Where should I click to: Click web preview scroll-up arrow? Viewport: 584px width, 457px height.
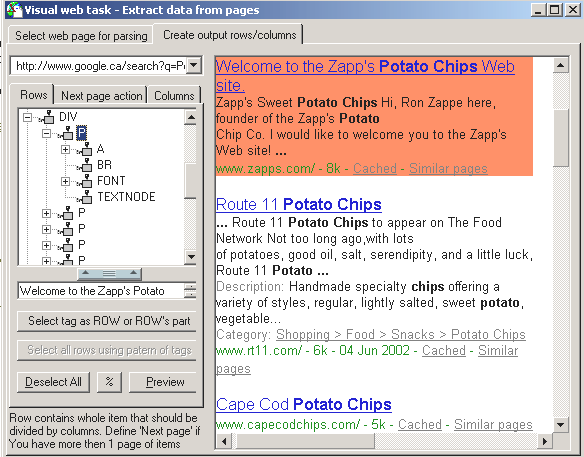(x=560, y=66)
